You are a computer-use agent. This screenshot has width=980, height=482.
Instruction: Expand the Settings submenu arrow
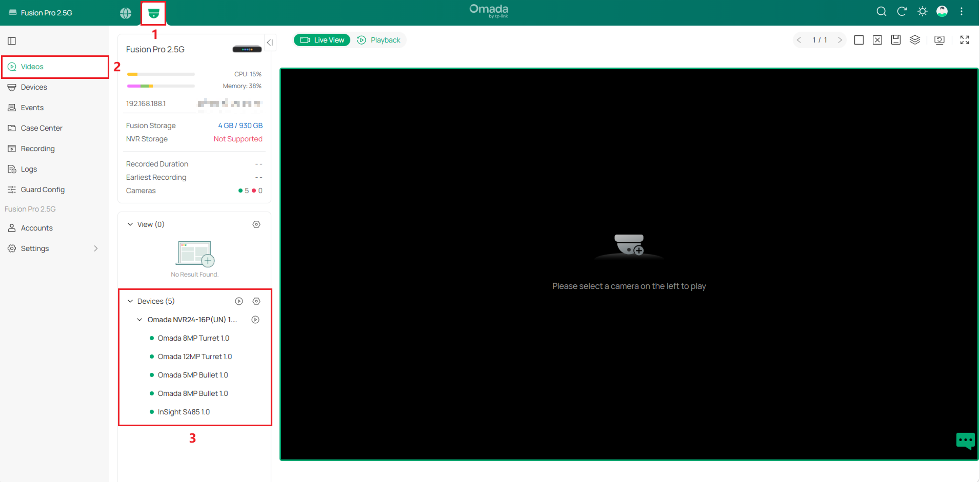pos(96,248)
